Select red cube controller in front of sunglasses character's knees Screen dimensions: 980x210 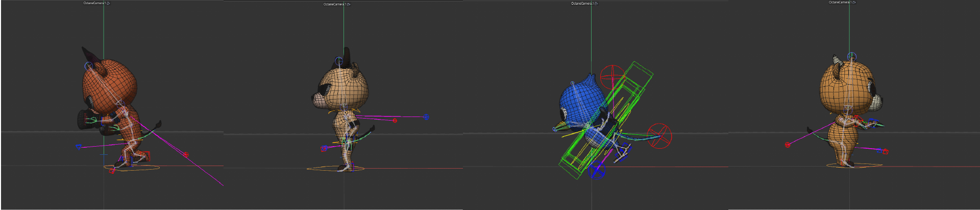(x=324, y=149)
